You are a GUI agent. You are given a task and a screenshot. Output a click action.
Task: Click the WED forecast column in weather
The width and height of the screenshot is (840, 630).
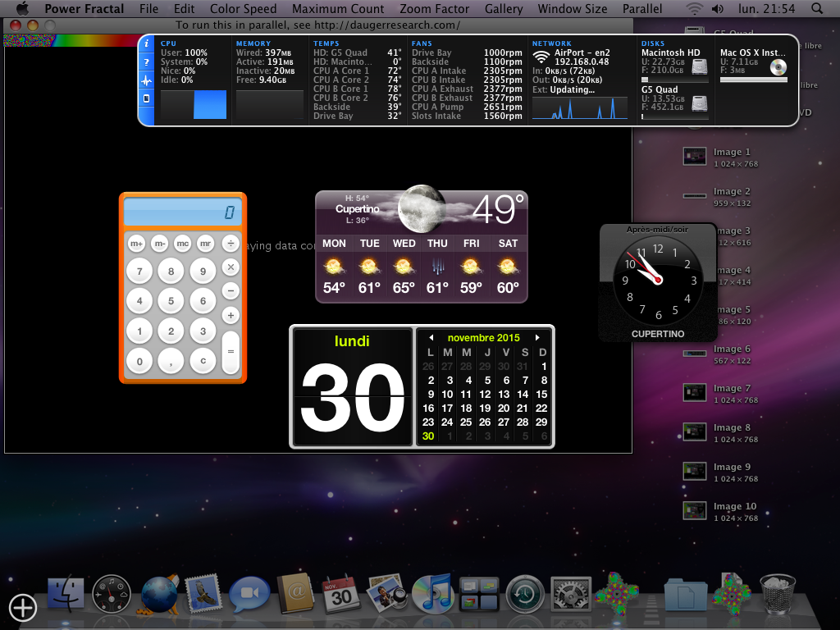(404, 269)
